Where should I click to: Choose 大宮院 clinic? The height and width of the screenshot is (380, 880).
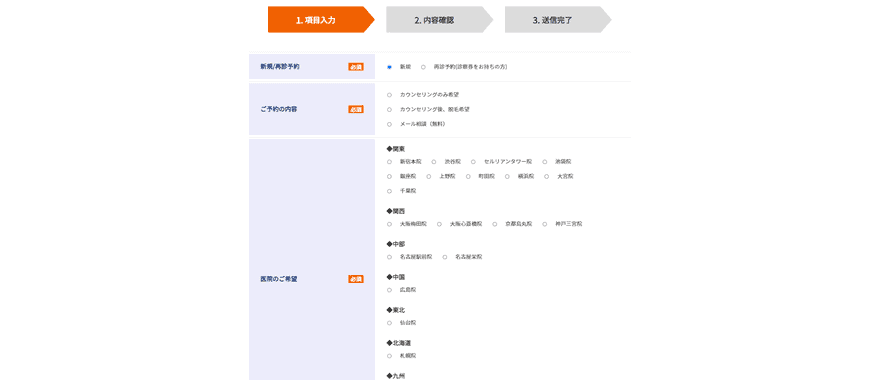(546, 176)
